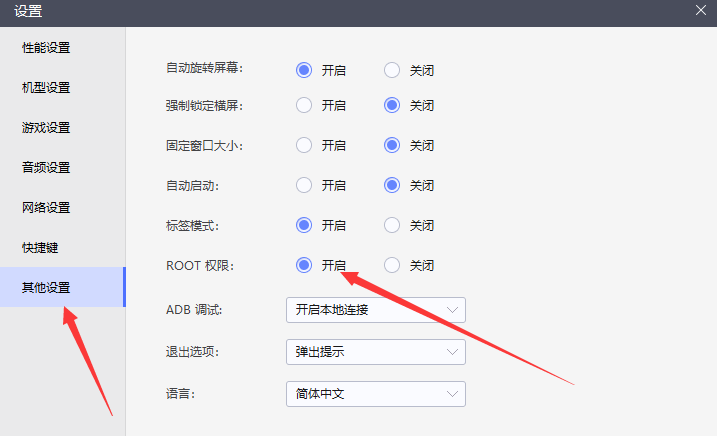Select 游戏设置 in the sidebar
Viewport: 717px width, 436px height.
pos(47,128)
